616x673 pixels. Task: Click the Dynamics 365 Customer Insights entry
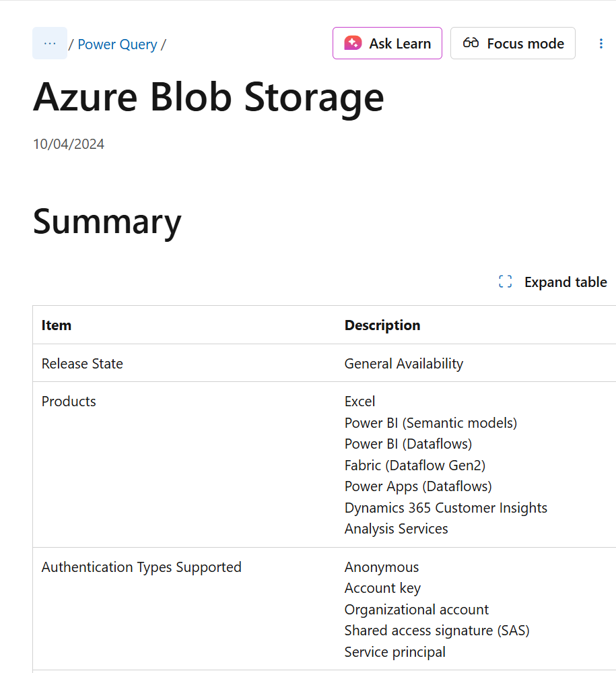tap(446, 508)
